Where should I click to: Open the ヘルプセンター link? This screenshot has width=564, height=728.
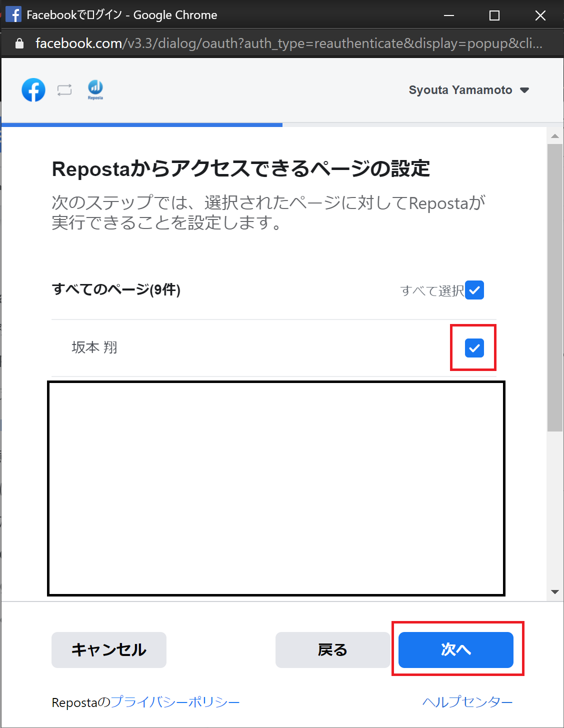[x=467, y=702]
